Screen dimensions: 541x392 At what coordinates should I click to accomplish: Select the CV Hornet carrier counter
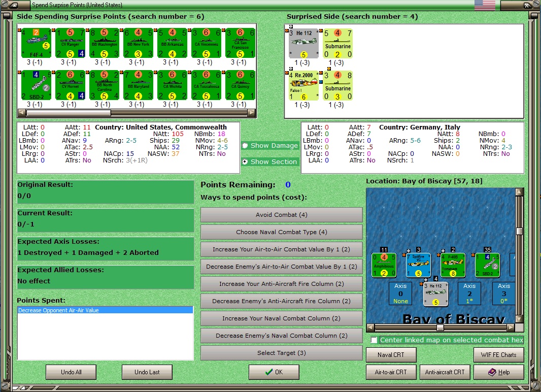(70, 85)
